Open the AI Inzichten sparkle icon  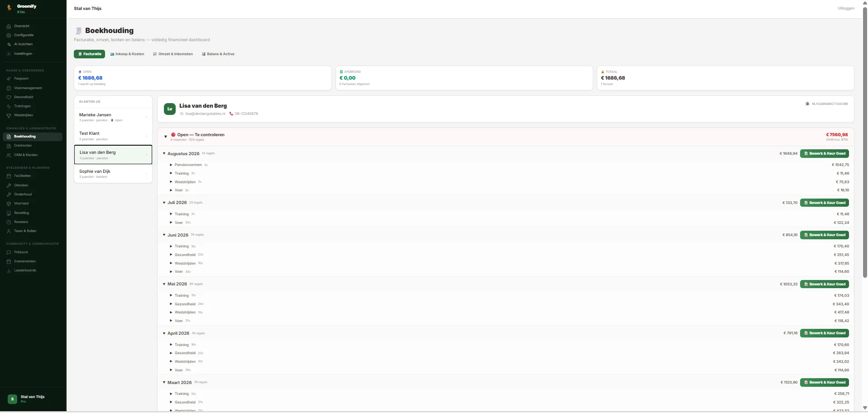[9, 44]
